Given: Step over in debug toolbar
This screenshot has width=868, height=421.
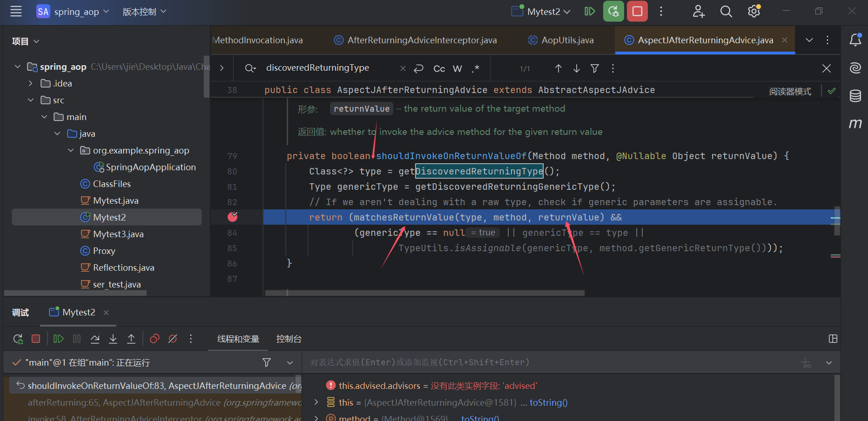Looking at the screenshot, I should 95,339.
